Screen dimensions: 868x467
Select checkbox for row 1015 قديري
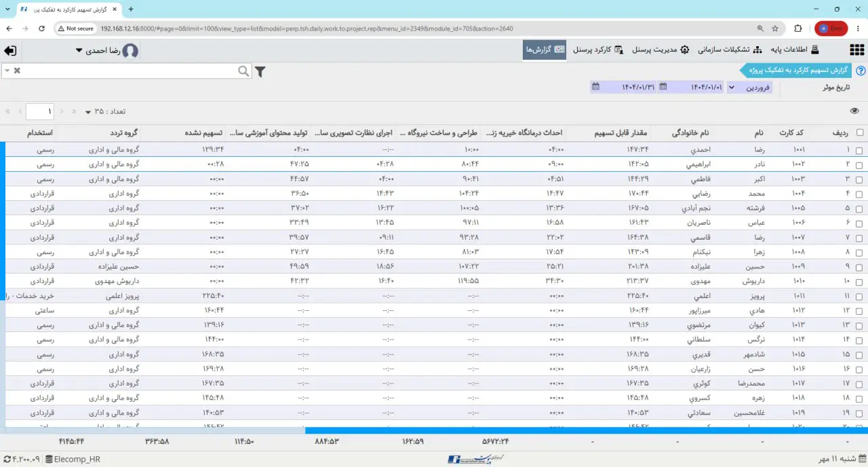click(x=860, y=355)
